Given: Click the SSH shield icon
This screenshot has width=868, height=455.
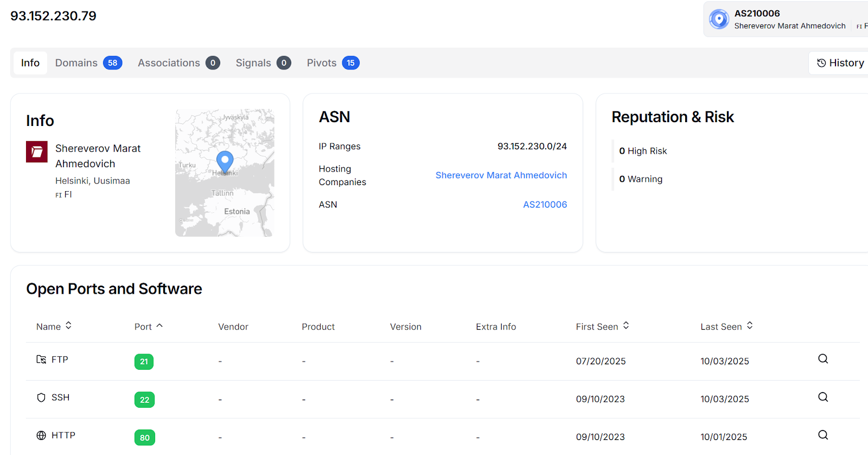Looking at the screenshot, I should pos(41,397).
